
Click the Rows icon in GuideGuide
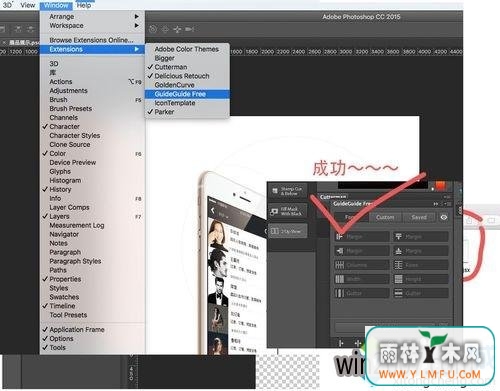(398, 265)
